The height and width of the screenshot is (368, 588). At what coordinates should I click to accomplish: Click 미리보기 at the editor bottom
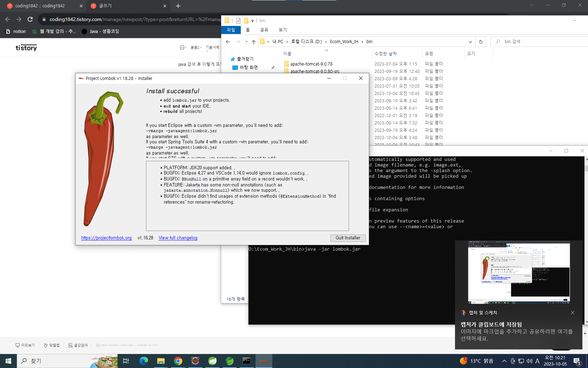tap(25, 345)
